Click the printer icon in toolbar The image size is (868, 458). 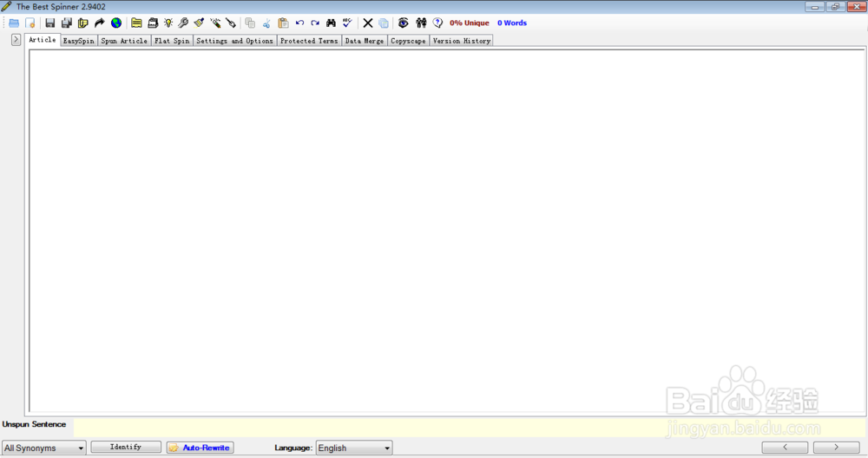tap(153, 23)
